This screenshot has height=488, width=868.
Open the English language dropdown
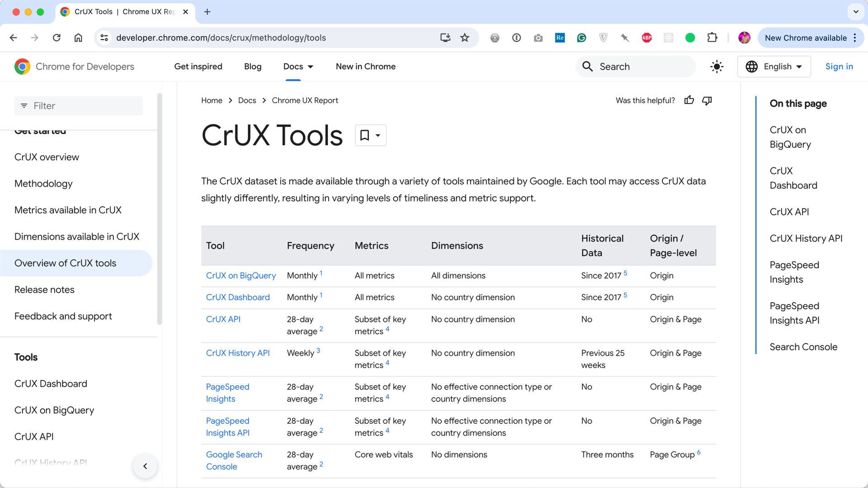[x=774, y=67]
